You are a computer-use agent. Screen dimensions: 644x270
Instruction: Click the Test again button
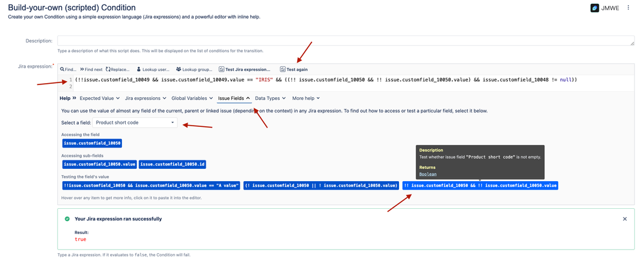pos(294,70)
